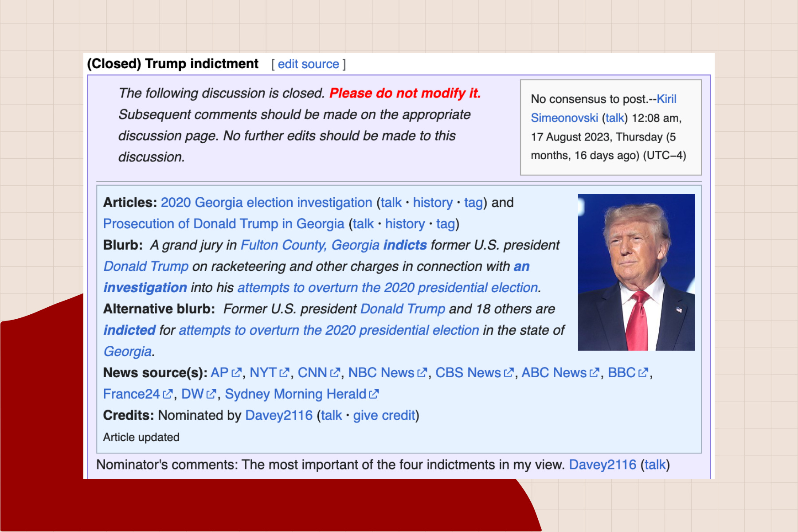Open the France24 news source link
Image resolution: width=798 pixels, height=532 pixels.
[x=132, y=394]
